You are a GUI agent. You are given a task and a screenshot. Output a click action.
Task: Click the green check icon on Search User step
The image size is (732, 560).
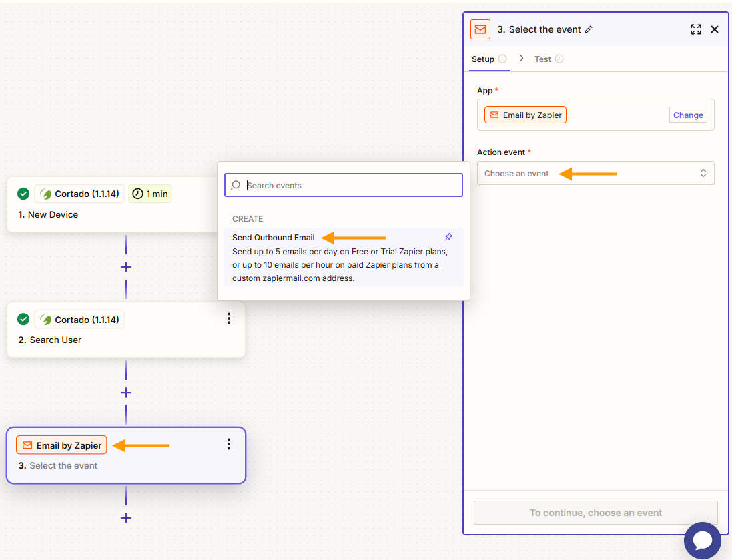(23, 319)
